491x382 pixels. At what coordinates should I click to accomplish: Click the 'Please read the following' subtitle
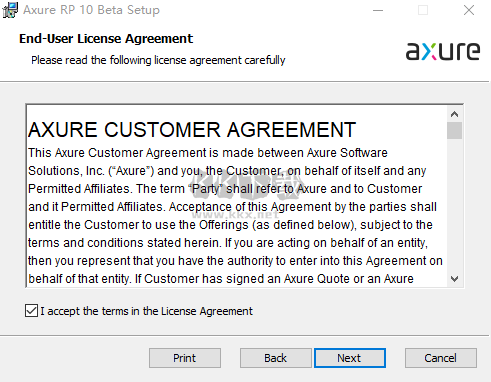point(158,60)
